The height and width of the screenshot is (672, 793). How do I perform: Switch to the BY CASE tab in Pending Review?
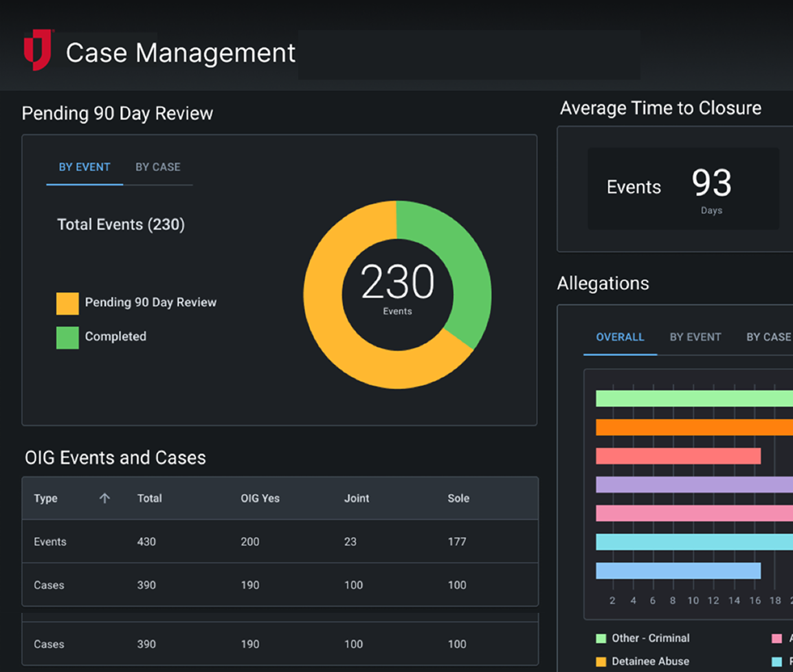[158, 167]
